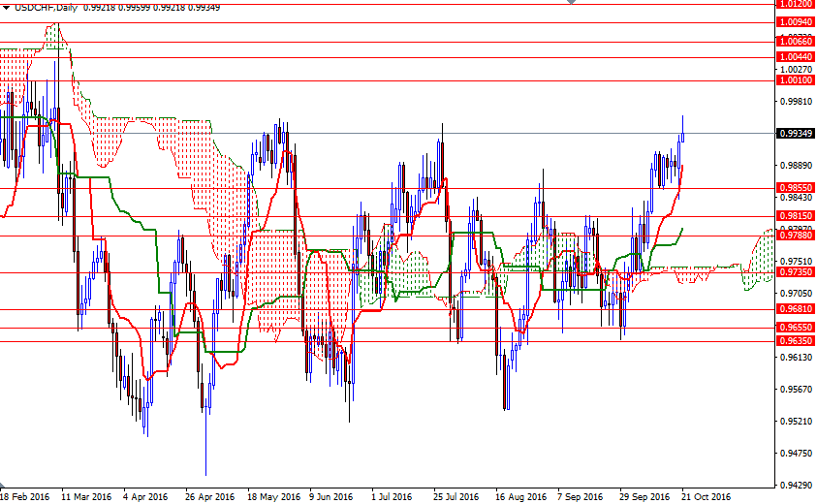Click the latest blue candlestick on the chart
Viewport: 817px width, 504px height.
682,137
